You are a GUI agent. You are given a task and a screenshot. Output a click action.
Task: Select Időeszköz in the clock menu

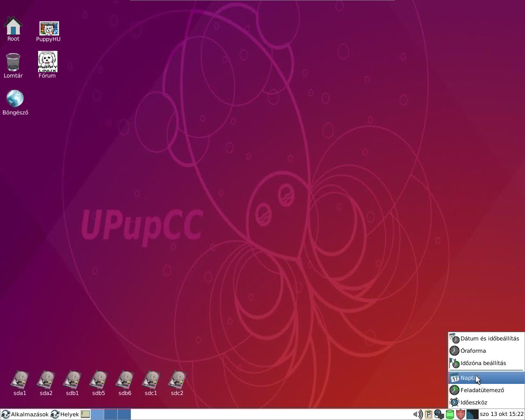pos(486,402)
